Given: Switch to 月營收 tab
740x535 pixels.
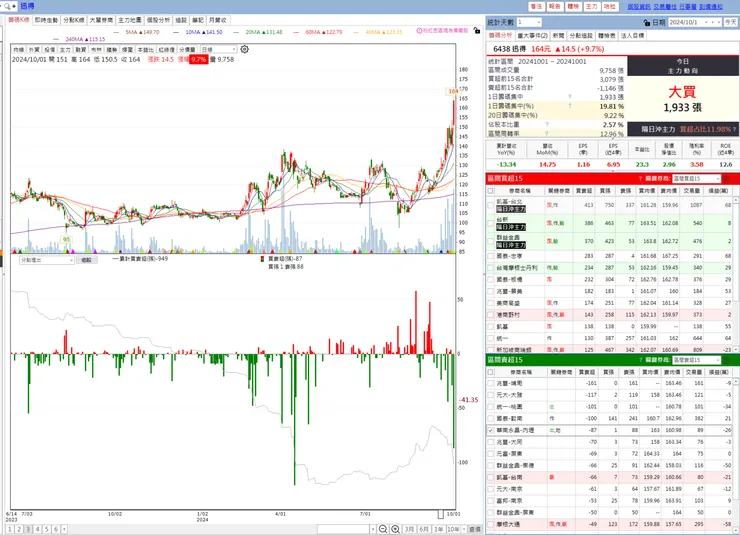Looking at the screenshot, I should [x=217, y=20].
